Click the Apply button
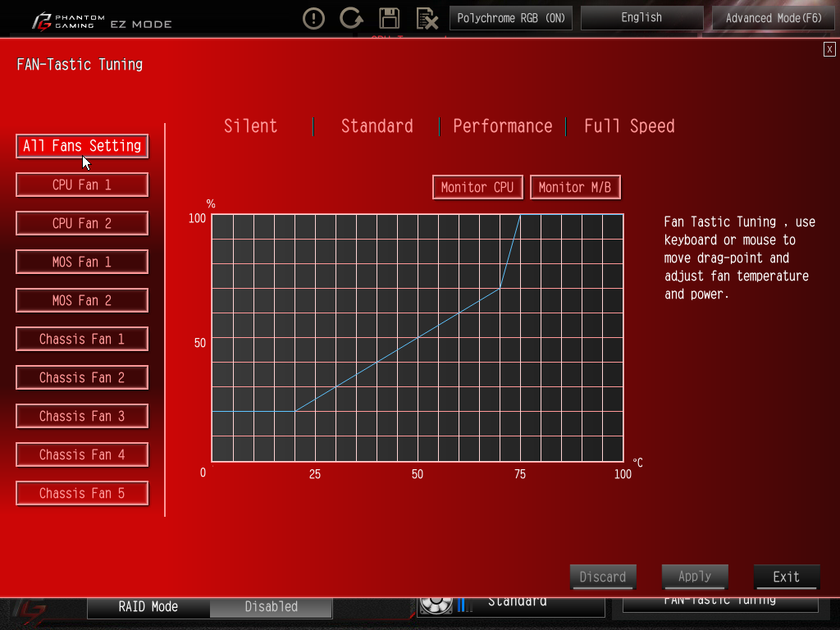 695,577
